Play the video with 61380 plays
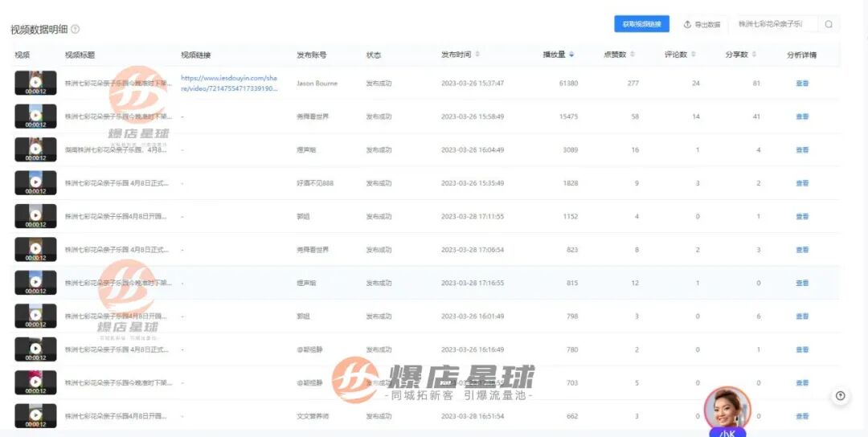 click(35, 83)
